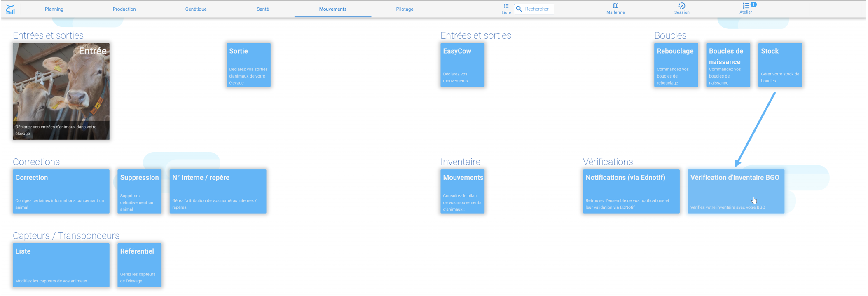
Task: Open Ma ferme map icon
Action: click(615, 9)
